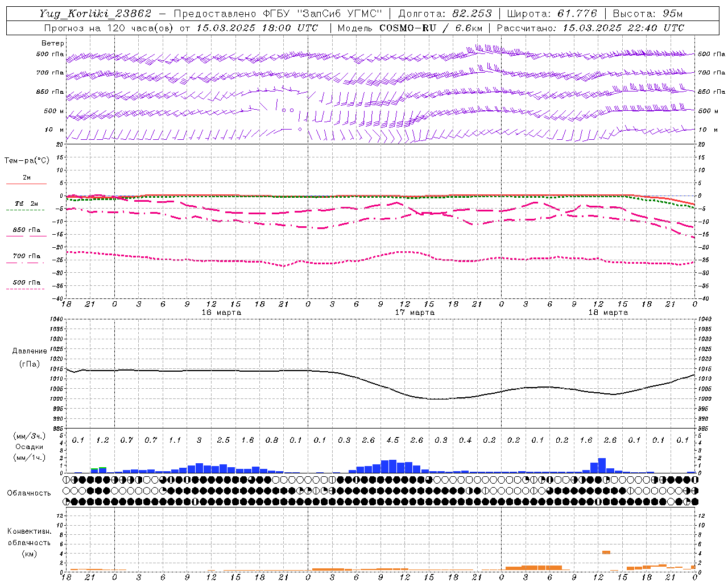Click the Конвективн. convective cloud label
728x582 pixels.
point(29,531)
